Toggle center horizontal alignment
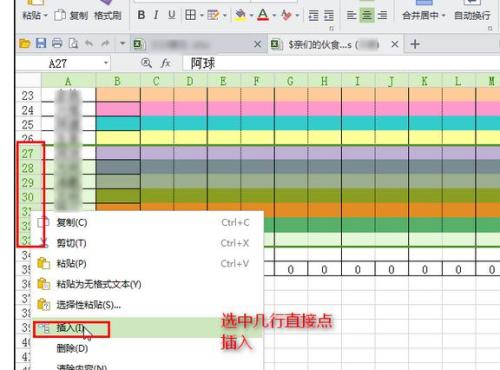 [x=367, y=15]
